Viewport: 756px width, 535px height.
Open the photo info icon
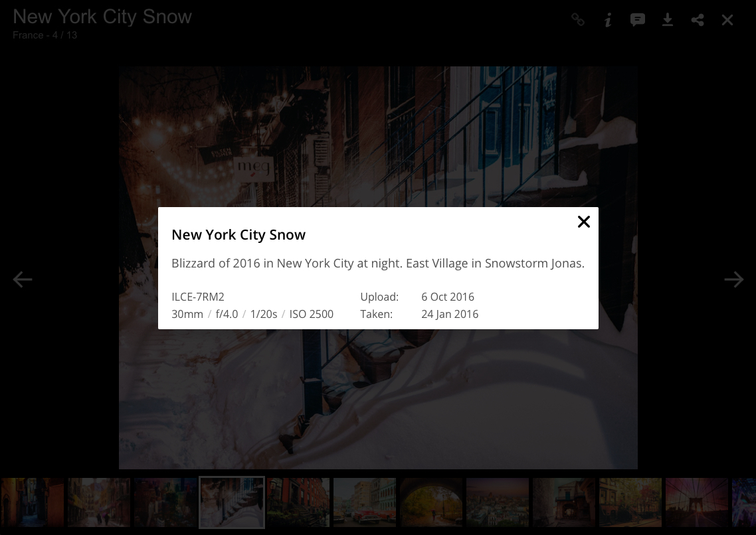coord(608,20)
